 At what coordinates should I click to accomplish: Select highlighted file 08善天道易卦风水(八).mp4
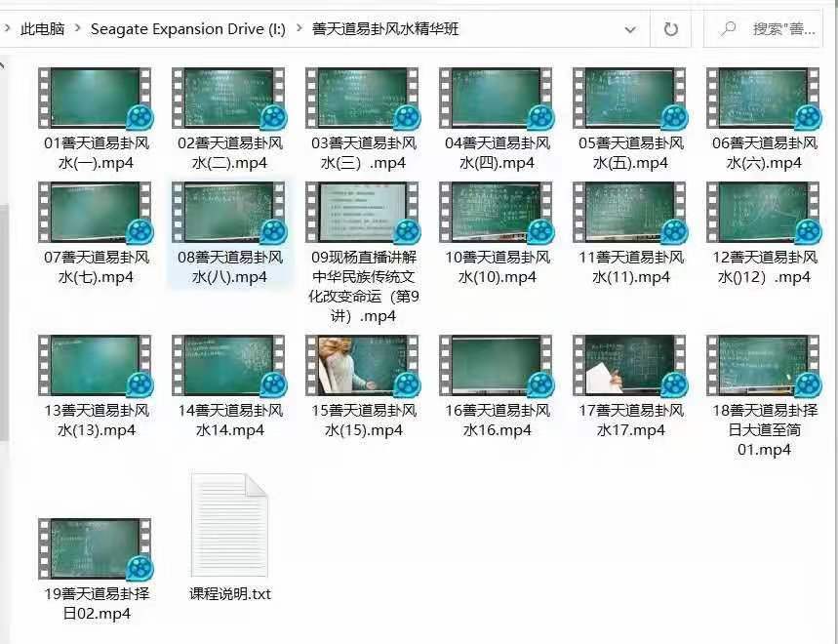point(229,214)
